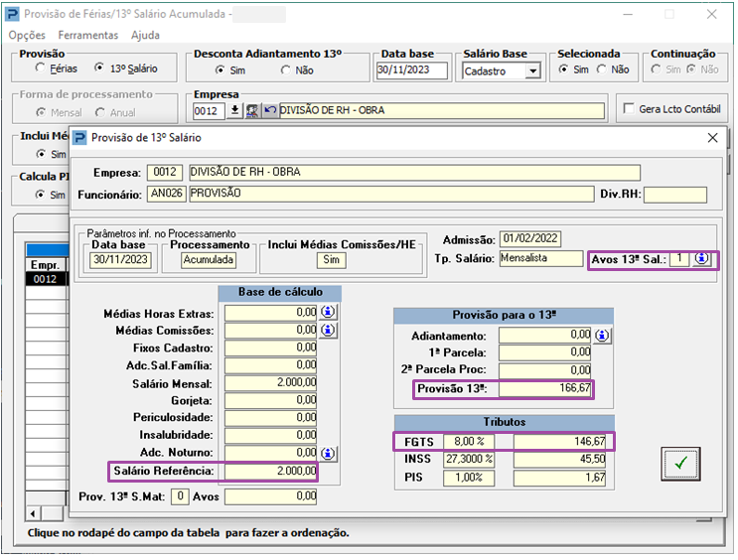Click the Salário Mensal value field

tap(271, 383)
